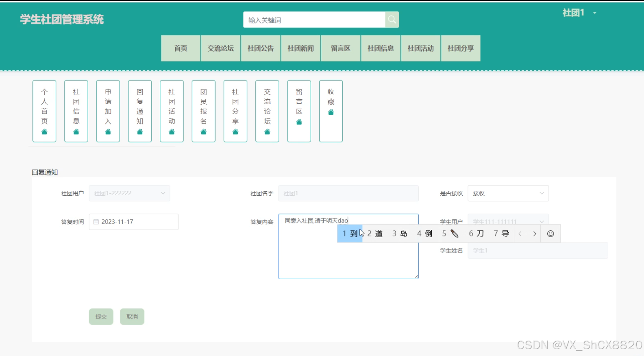
Task: Open the 社团1 user account menu
Action: pyautogui.click(x=579, y=13)
